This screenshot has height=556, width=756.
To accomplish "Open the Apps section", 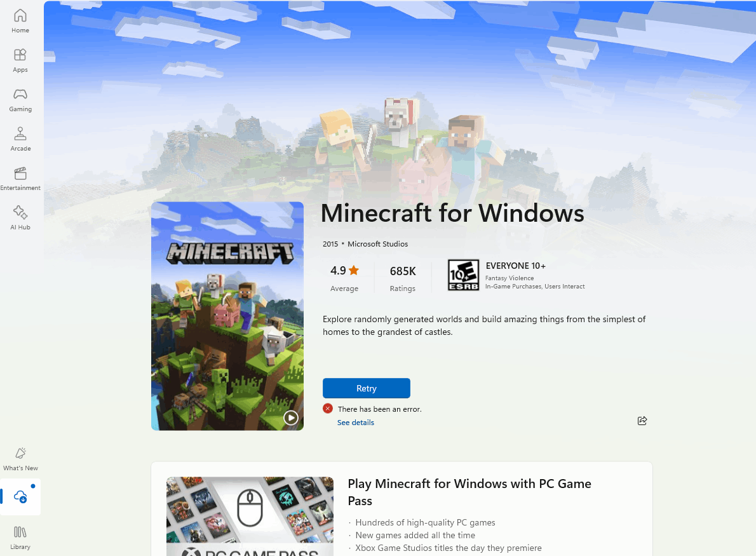I will pyautogui.click(x=20, y=61).
